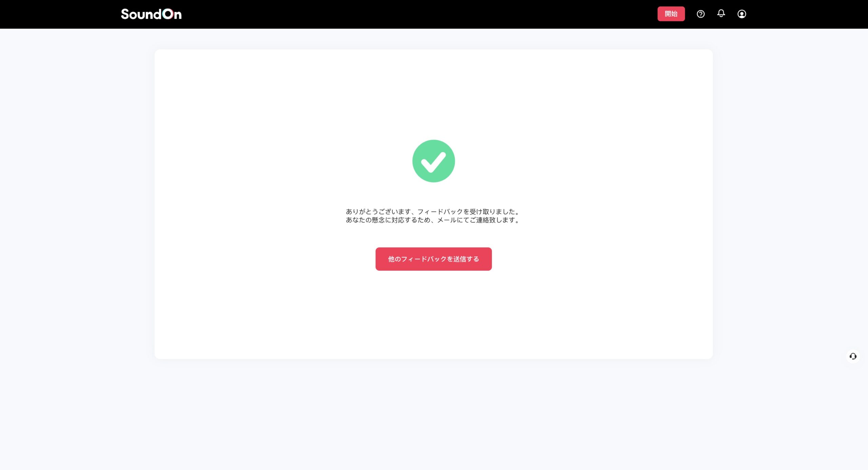
Task: Click the red 開始 button
Action: tap(671, 14)
